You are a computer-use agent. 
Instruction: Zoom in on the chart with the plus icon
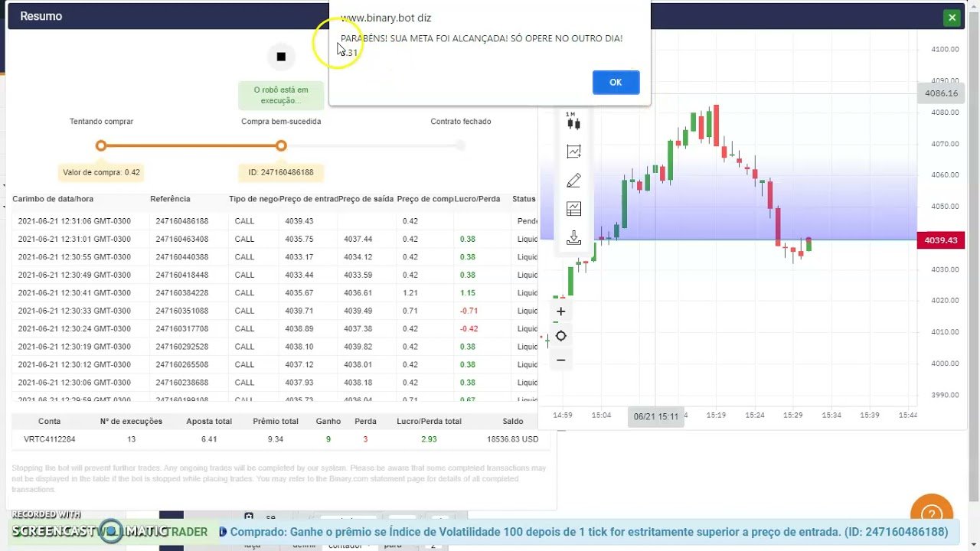[560, 311]
